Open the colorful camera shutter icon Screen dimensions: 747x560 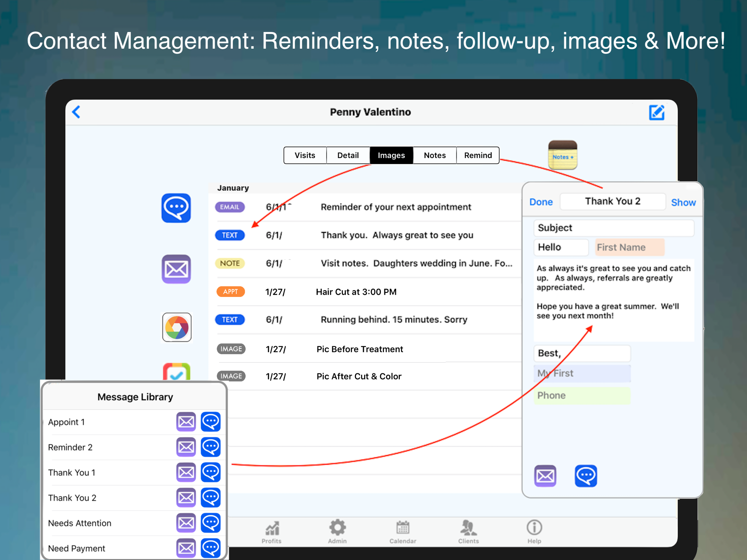(x=177, y=327)
